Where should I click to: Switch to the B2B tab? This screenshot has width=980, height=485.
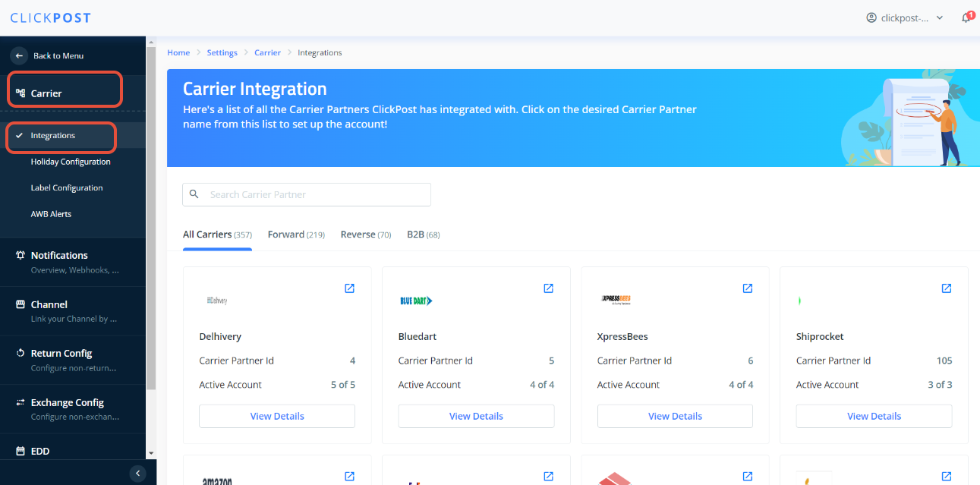[424, 235]
